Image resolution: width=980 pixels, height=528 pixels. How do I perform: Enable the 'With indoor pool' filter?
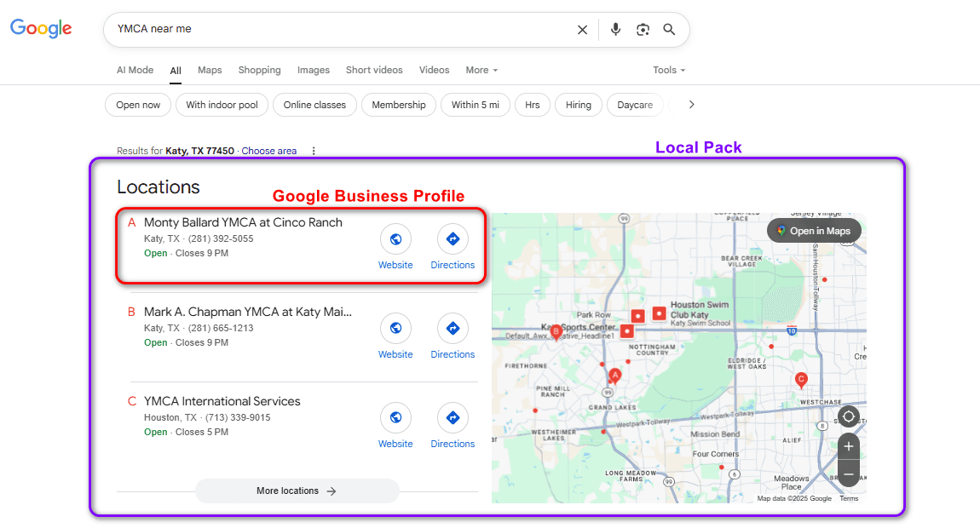222,105
